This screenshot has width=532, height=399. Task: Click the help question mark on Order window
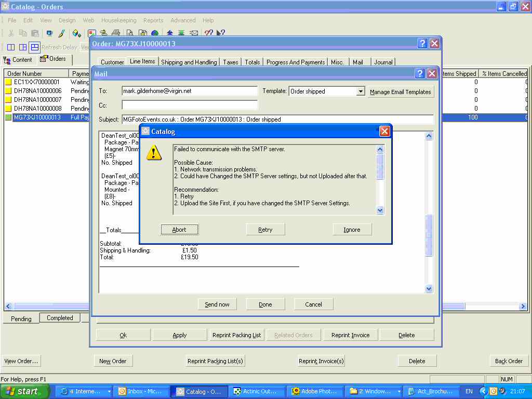point(422,44)
